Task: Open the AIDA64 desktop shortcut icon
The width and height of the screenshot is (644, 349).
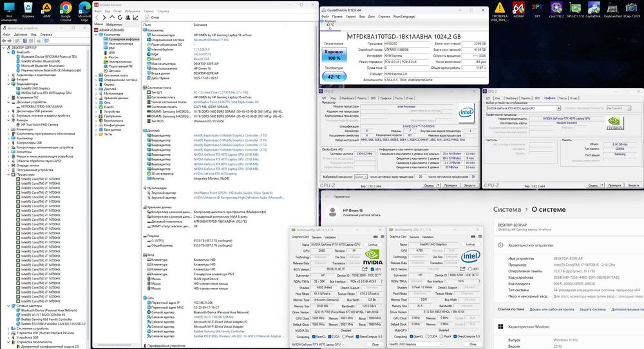Action: (x=518, y=10)
